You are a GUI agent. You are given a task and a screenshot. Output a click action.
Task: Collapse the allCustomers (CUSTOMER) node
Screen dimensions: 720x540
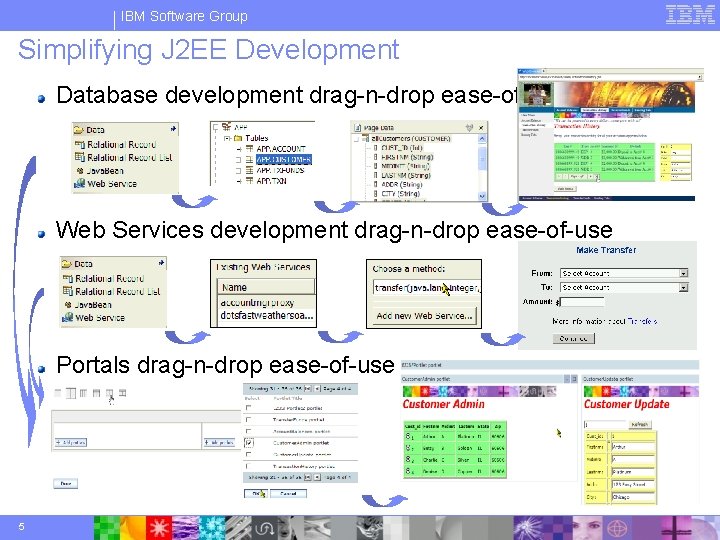click(356, 139)
